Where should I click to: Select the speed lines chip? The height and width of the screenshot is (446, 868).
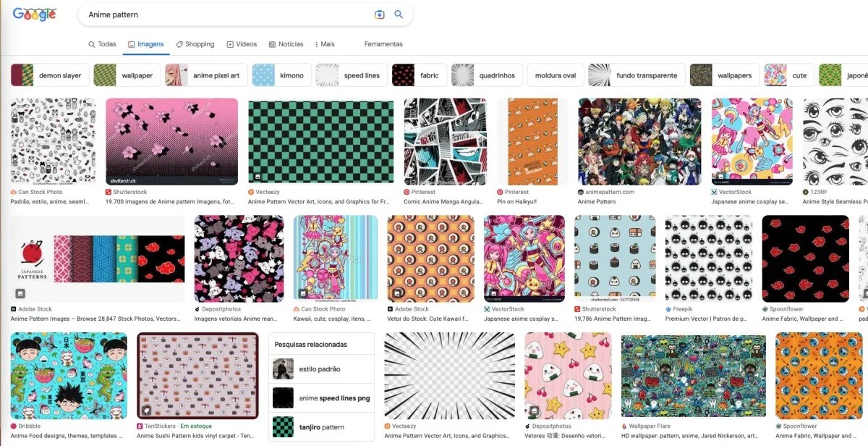tap(351, 75)
